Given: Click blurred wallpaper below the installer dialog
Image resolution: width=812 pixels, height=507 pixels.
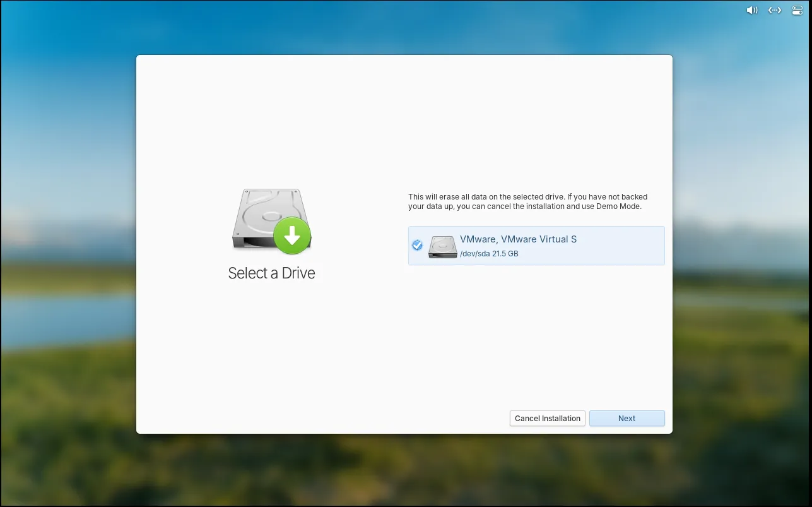Looking at the screenshot, I should click(404, 470).
